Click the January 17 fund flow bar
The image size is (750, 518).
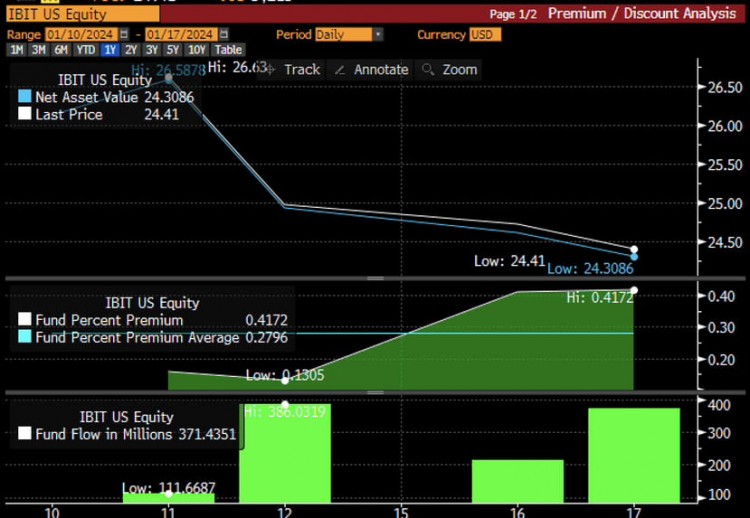tap(634, 455)
